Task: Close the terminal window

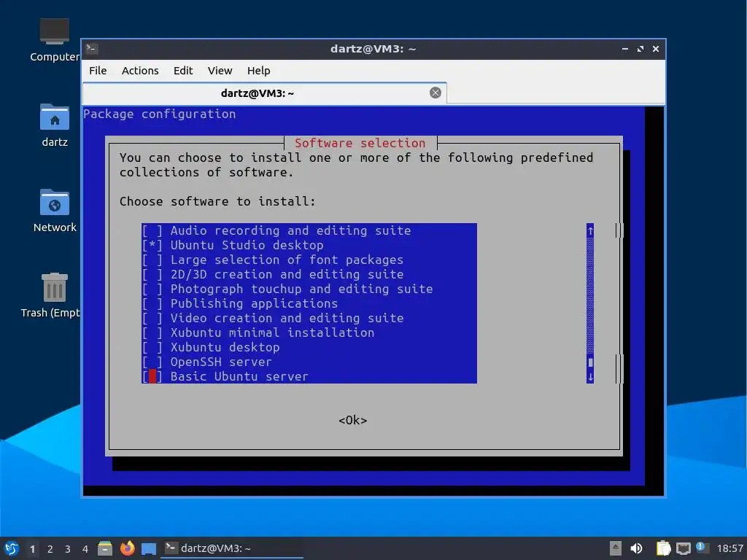Action: click(x=656, y=49)
